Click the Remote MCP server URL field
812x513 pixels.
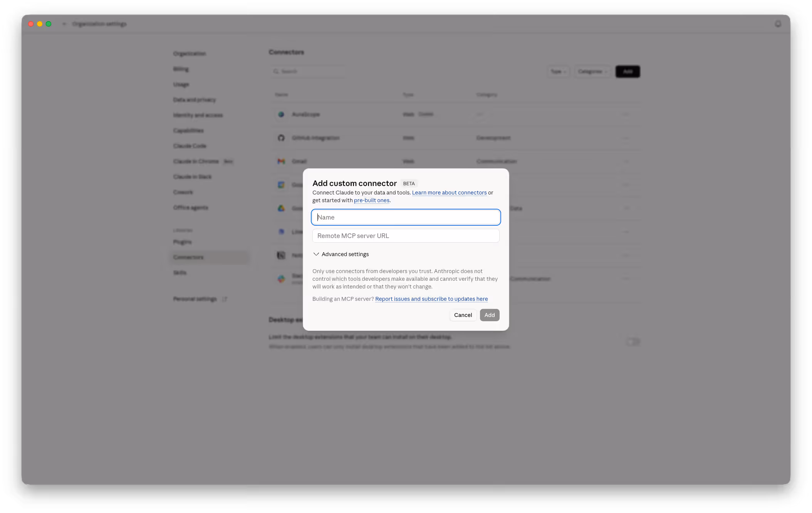(406, 236)
